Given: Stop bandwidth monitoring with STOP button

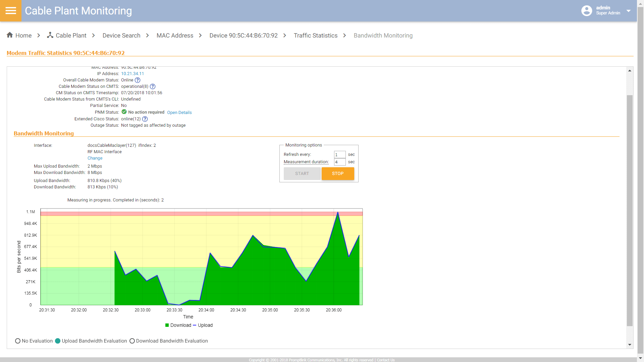Looking at the screenshot, I should (x=338, y=174).
